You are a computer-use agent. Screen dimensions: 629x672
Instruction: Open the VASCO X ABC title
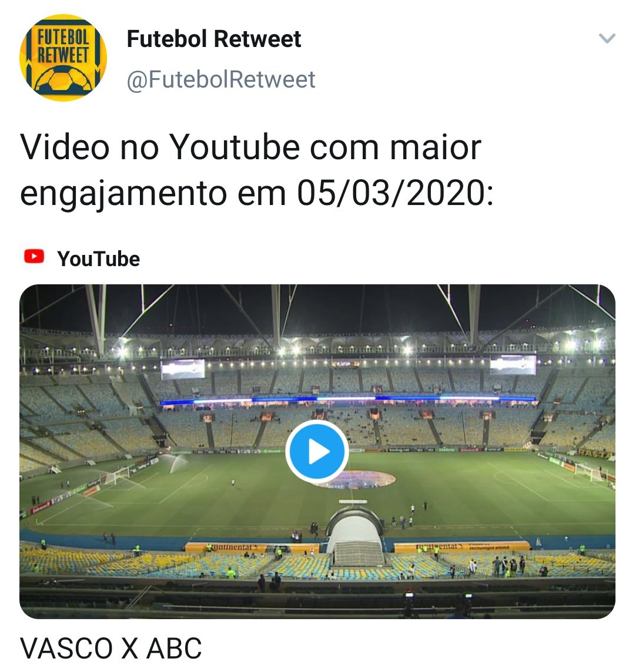[x=111, y=649]
